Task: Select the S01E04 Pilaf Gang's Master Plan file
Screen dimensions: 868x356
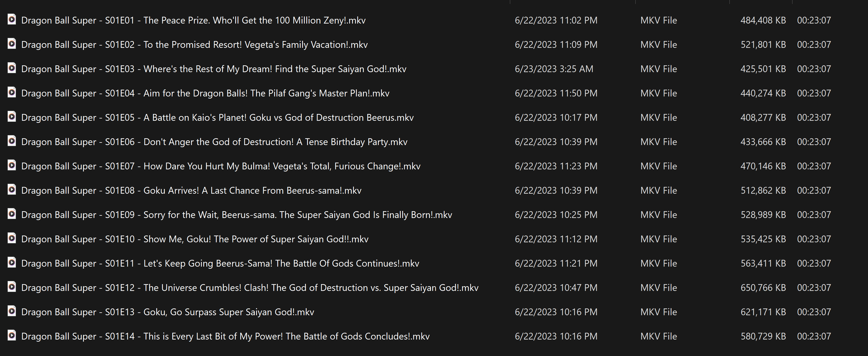Action: 205,93
